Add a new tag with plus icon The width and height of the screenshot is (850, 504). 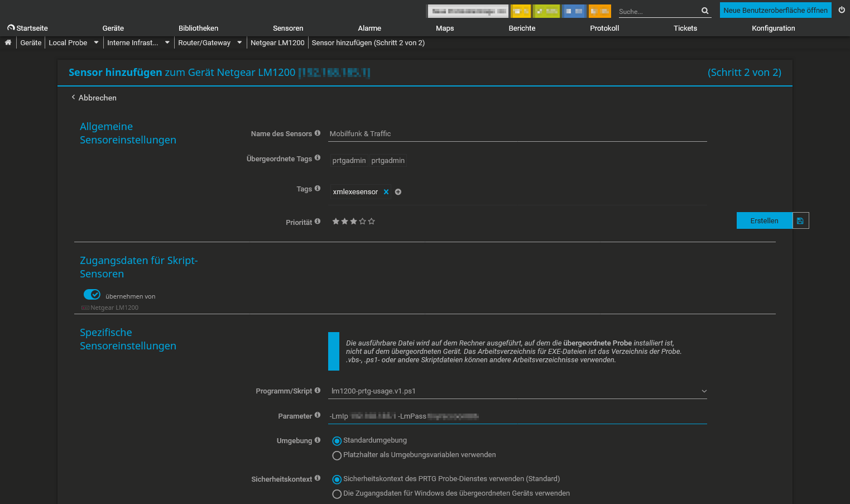click(398, 192)
